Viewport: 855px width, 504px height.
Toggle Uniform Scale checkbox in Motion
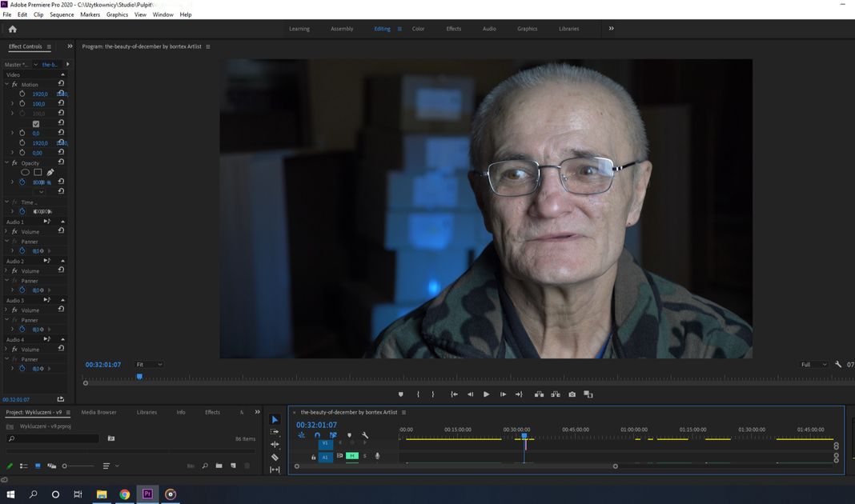(35, 124)
